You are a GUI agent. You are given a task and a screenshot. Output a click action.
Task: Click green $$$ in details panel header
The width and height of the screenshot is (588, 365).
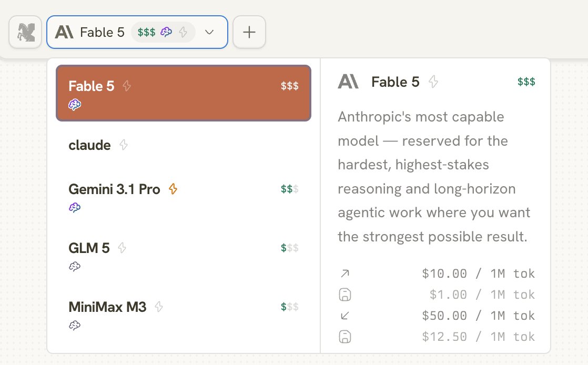point(526,82)
